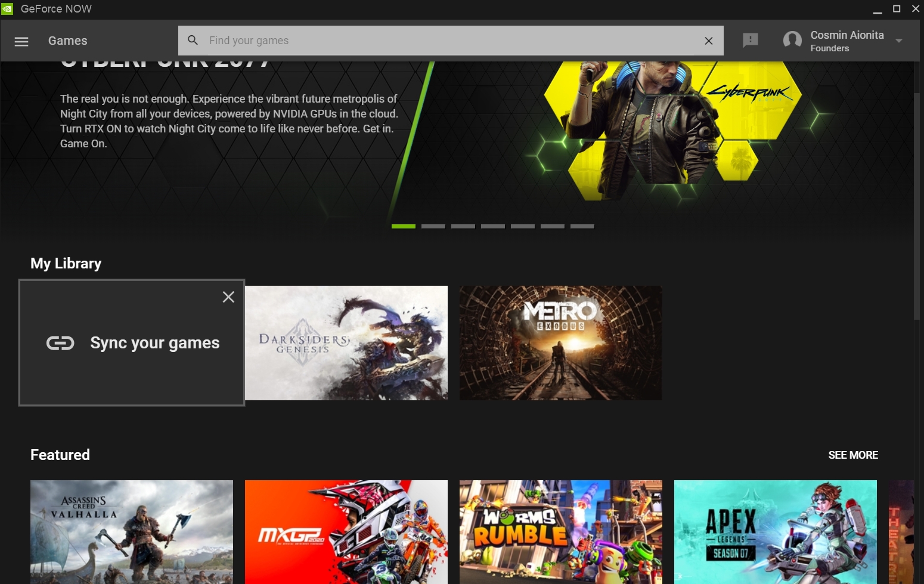Close the GeForce NOW window

click(916, 9)
